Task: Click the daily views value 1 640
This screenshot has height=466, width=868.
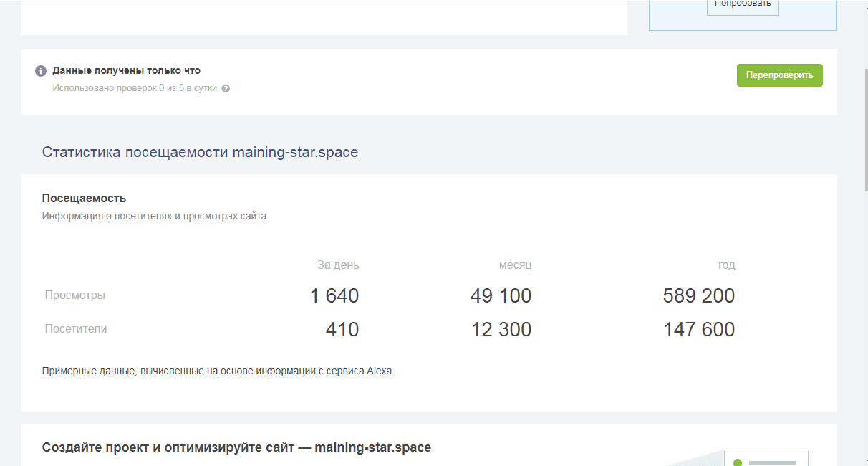Action: point(334,295)
